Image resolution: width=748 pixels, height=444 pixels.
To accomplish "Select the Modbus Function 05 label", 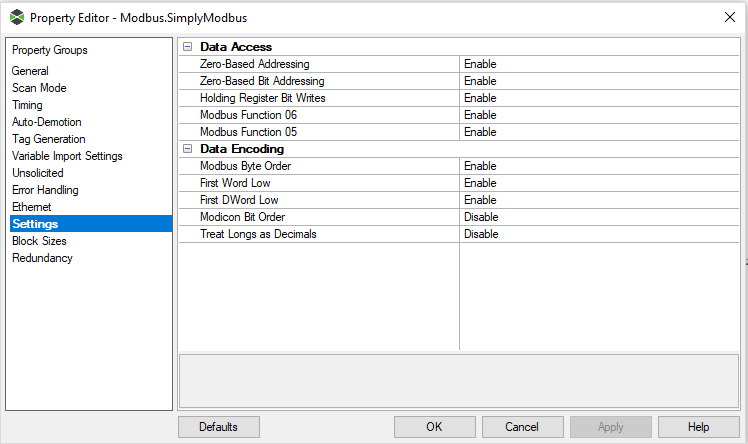I will click(x=248, y=132).
